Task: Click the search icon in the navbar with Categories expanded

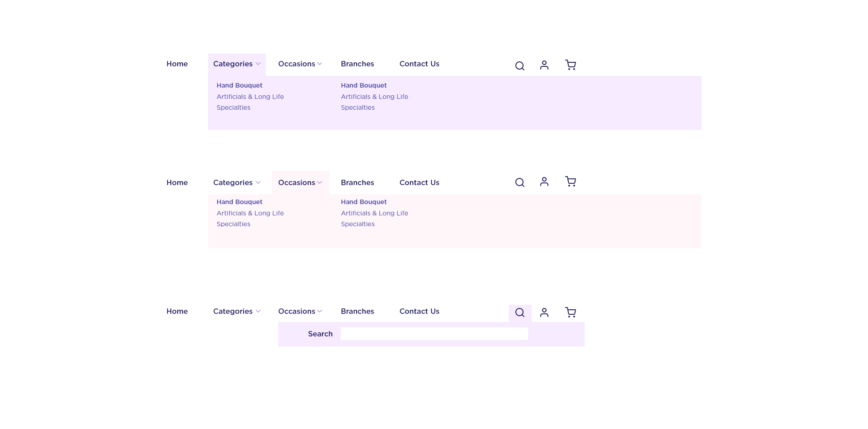Action: pos(519,66)
